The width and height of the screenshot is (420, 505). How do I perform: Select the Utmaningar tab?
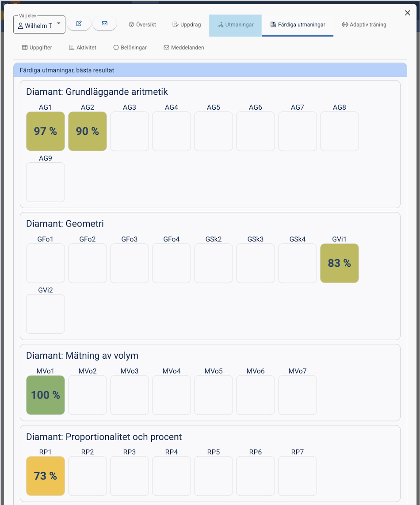(235, 25)
